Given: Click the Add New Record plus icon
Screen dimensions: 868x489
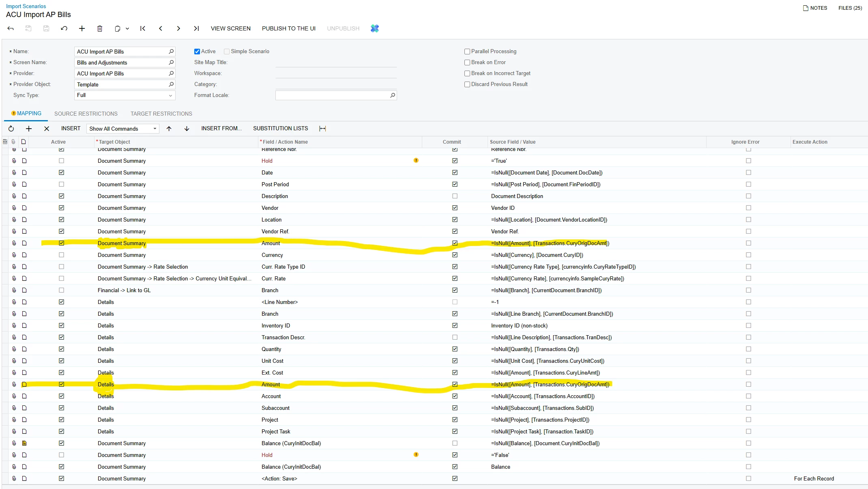Looking at the screenshot, I should tap(82, 28).
